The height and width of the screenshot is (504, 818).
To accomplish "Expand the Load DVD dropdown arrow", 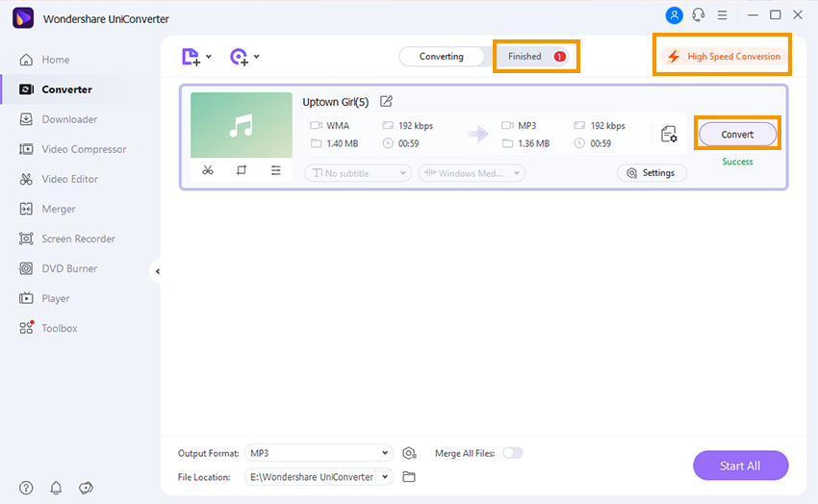I will coord(257,57).
